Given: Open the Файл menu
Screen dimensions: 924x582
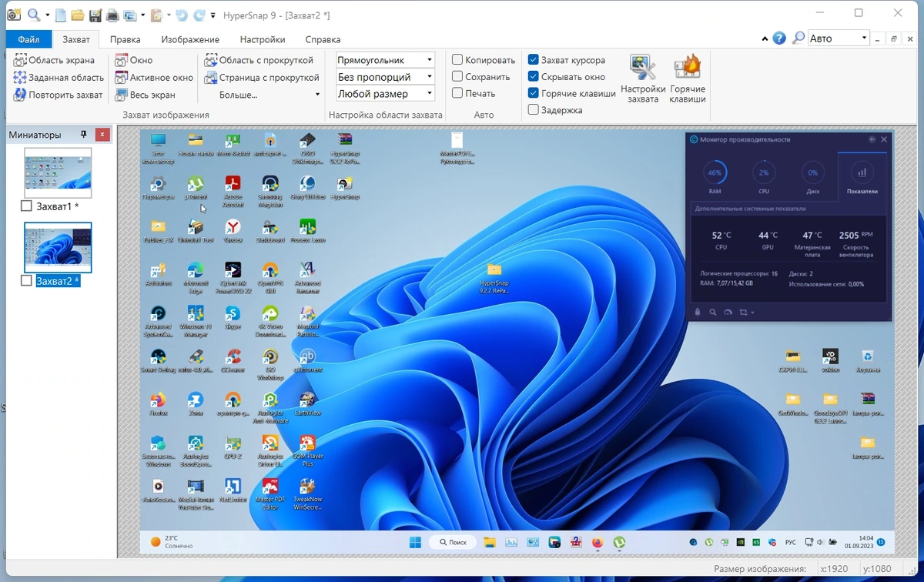Looking at the screenshot, I should 28,39.
